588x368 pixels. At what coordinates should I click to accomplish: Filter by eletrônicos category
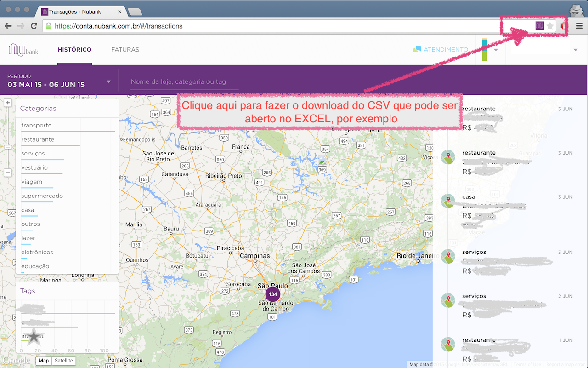coord(37,252)
